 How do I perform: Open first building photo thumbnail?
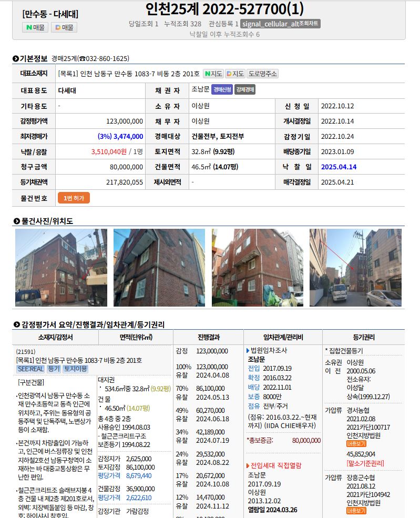[x=61, y=268]
